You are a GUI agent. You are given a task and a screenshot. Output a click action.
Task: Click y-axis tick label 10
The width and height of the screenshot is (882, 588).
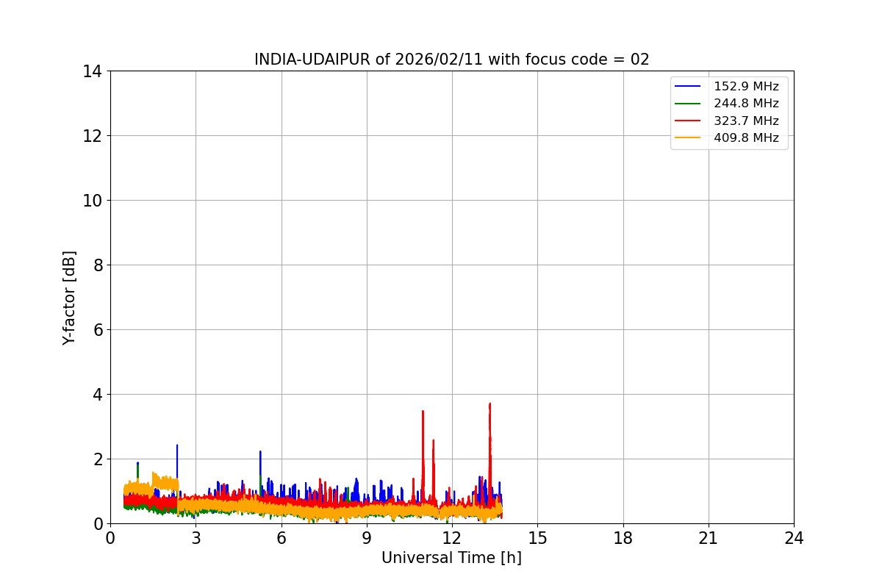[93, 201]
